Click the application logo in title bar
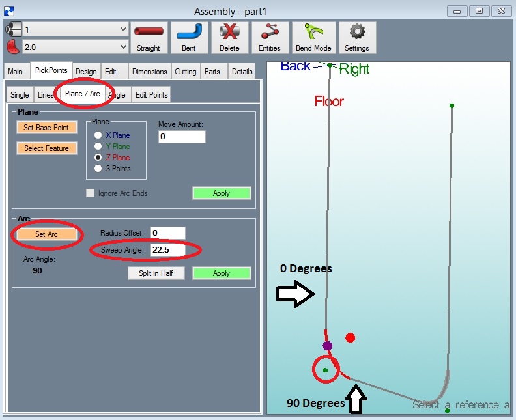Viewport: 516px width, 420px height. (9, 11)
